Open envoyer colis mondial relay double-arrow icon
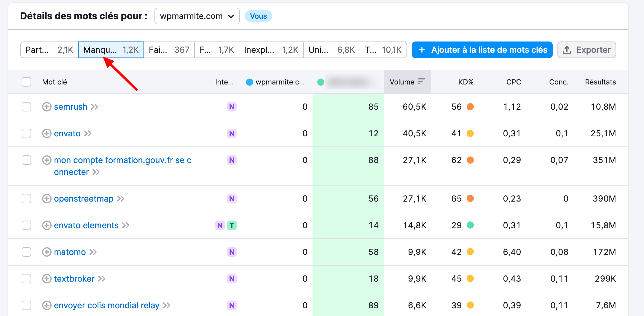This screenshot has width=644, height=316. tap(167, 305)
